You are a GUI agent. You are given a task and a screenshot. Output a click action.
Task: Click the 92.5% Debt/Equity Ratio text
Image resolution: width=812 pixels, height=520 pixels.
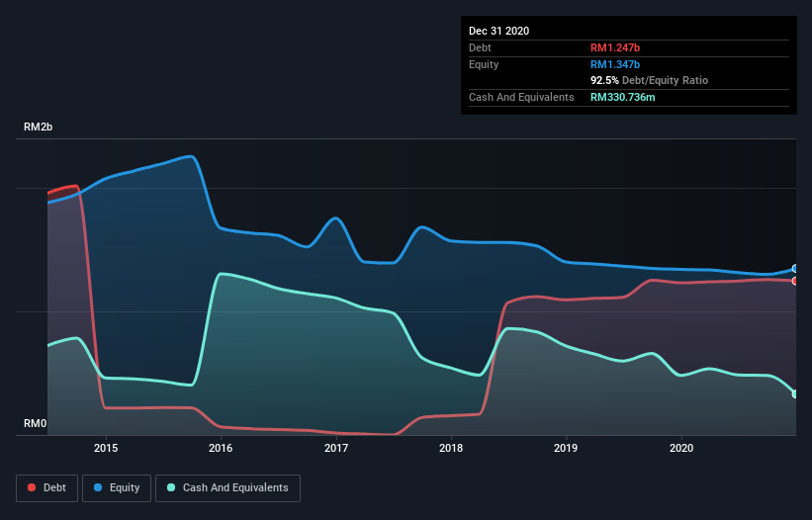click(x=650, y=80)
